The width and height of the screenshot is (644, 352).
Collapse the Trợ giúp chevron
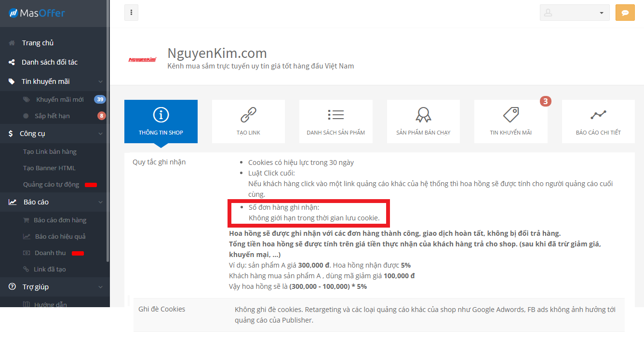pyautogui.click(x=100, y=287)
